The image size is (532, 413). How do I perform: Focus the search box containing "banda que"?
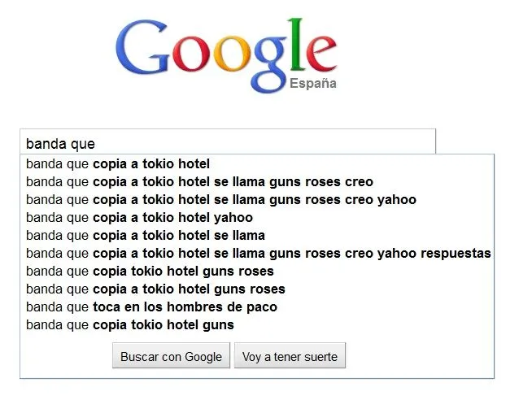(228, 143)
